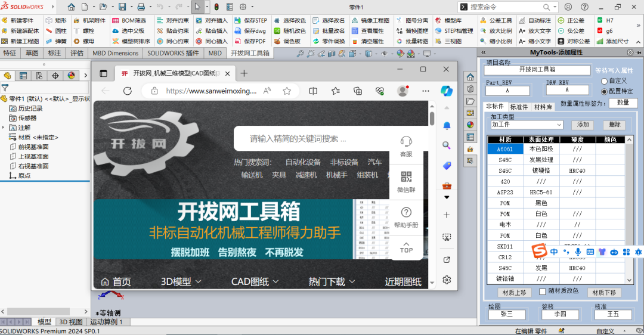This screenshot has height=335, width=644.
Task: Click the 材质上移 button
Action: pos(514,292)
